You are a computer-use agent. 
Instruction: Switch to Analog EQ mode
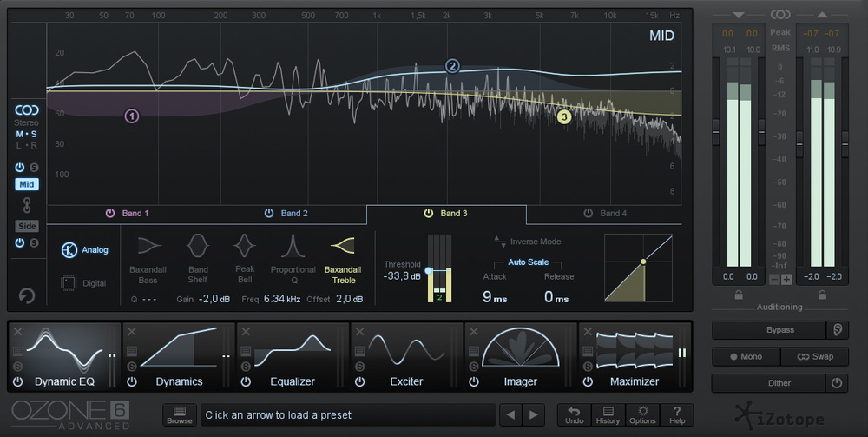85,250
